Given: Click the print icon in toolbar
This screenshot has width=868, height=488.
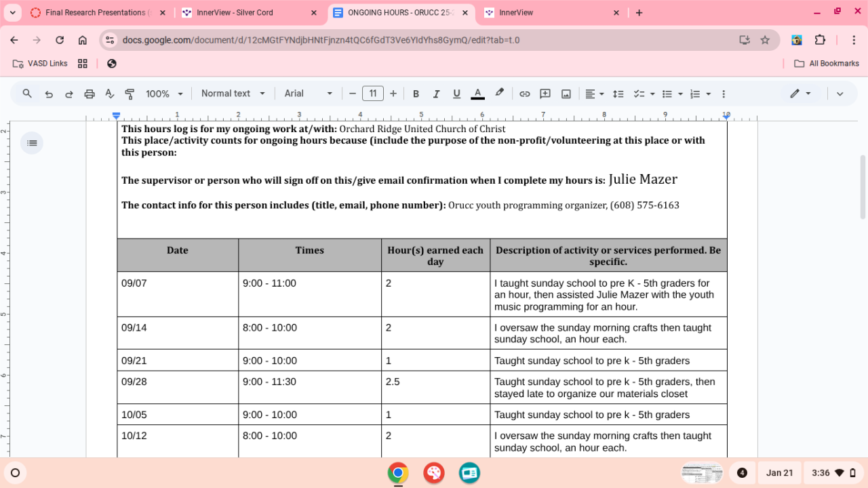Looking at the screenshot, I should point(89,94).
